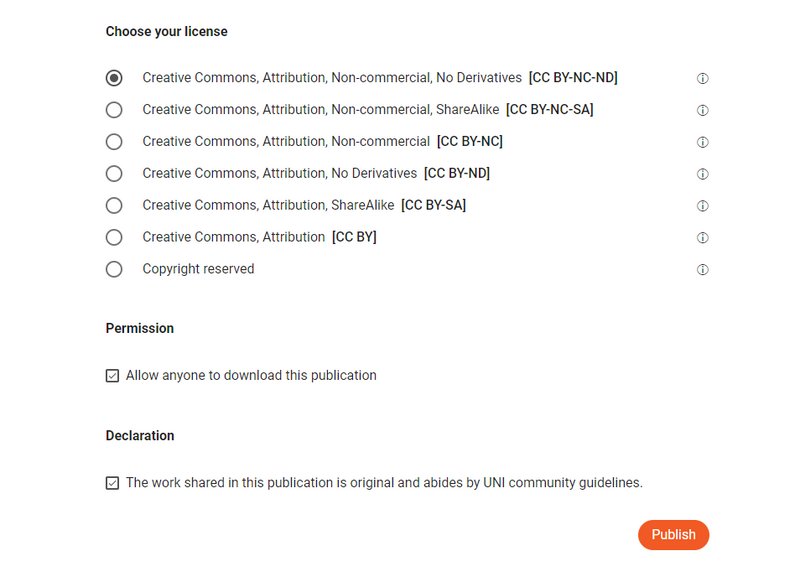Reselect the CC BY-NC-ND radio button
Image resolution: width=800 pixels, height=577 pixels.
tap(114, 77)
